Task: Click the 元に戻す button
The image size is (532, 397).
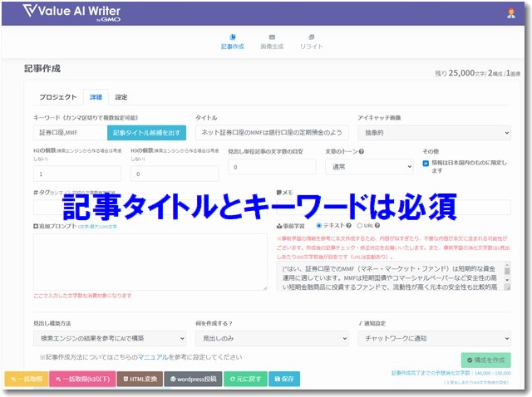Action: (x=245, y=379)
